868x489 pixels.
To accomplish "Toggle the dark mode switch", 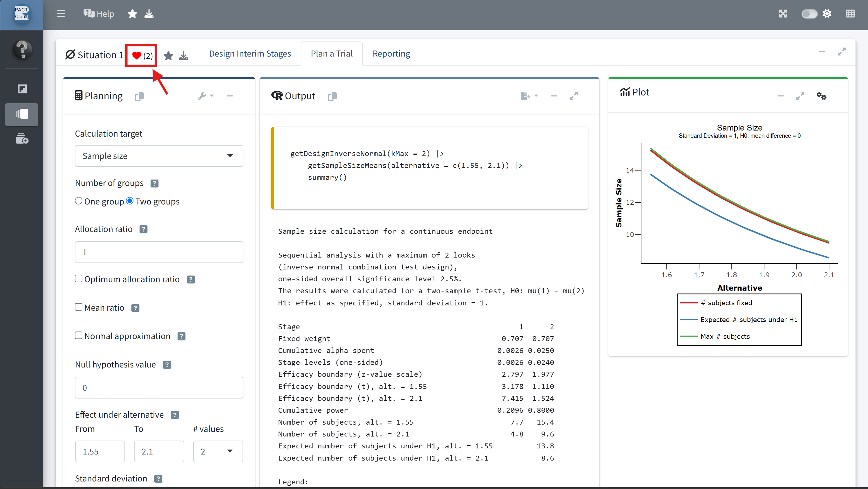I will (809, 14).
